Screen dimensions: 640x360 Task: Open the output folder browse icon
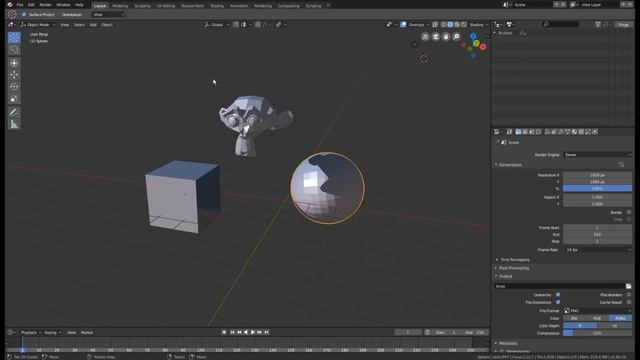[628, 286]
